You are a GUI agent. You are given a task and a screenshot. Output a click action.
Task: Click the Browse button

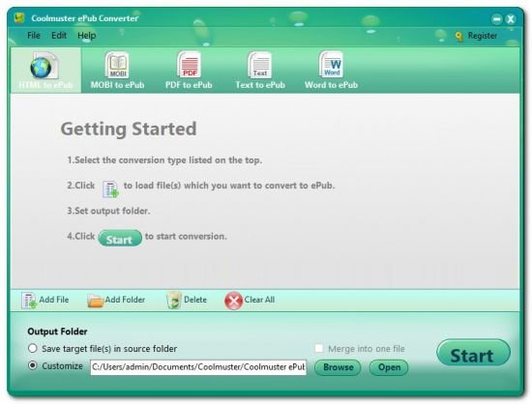(x=338, y=367)
